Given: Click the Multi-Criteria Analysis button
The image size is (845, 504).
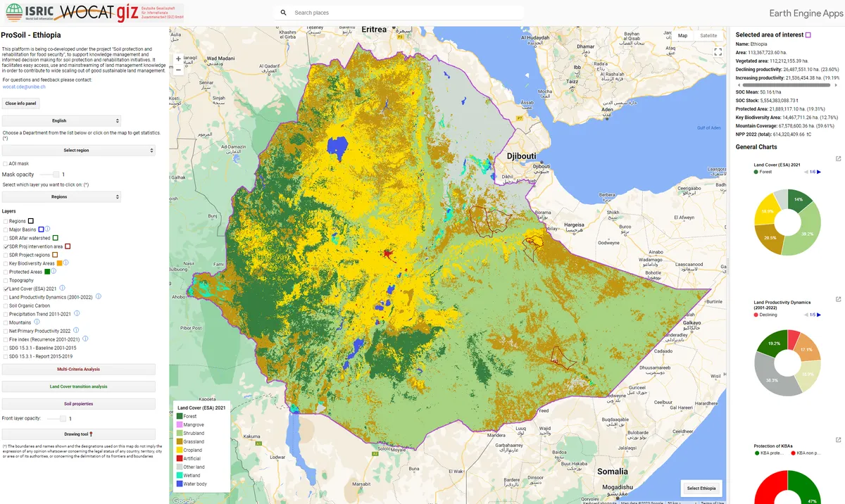Looking at the screenshot, I should point(78,370).
